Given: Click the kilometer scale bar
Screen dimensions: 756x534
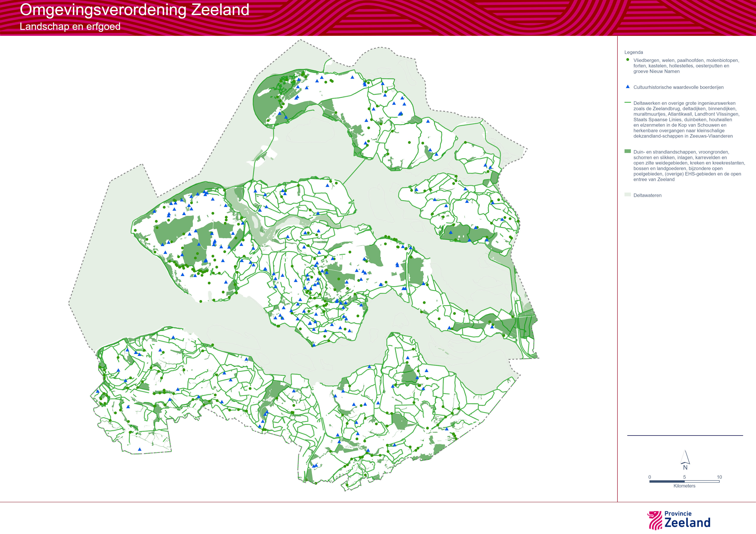Looking at the screenshot, I should coord(684,481).
